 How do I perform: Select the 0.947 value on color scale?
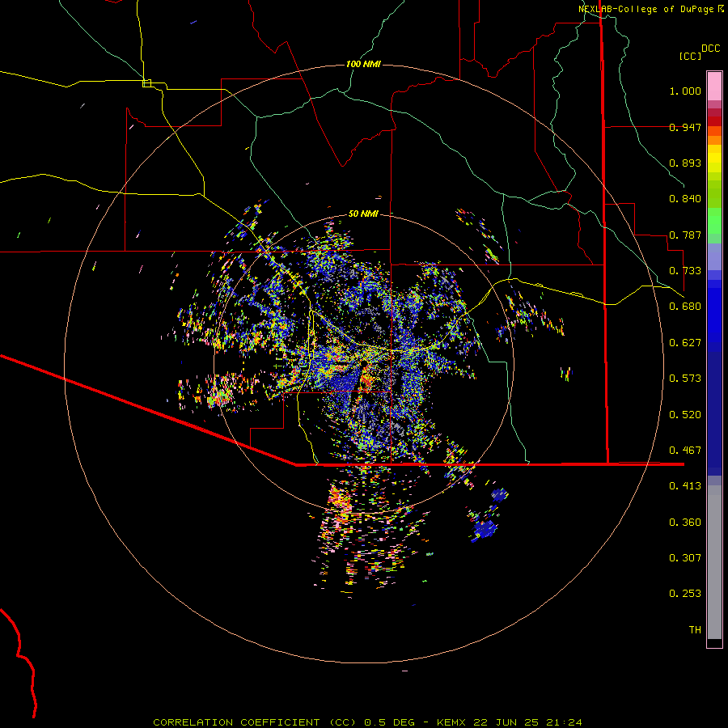tap(685, 127)
